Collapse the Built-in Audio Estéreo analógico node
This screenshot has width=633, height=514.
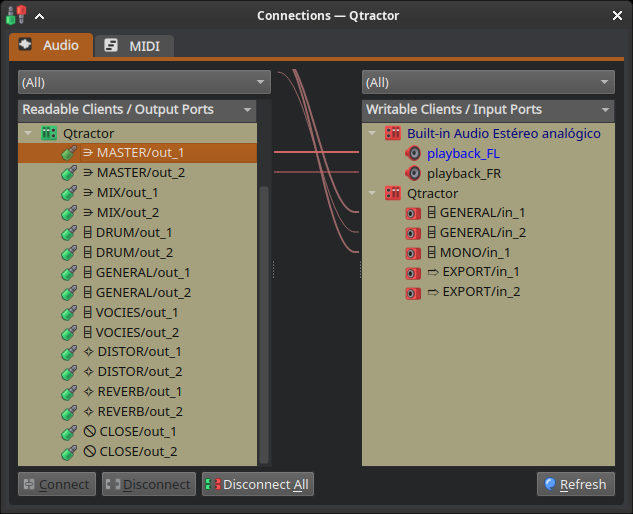tap(372, 133)
